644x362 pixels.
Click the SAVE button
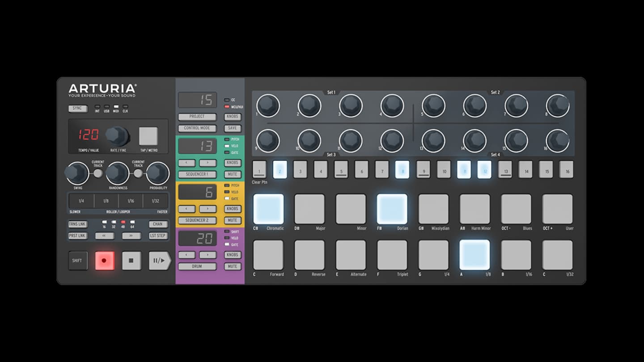coord(233,128)
